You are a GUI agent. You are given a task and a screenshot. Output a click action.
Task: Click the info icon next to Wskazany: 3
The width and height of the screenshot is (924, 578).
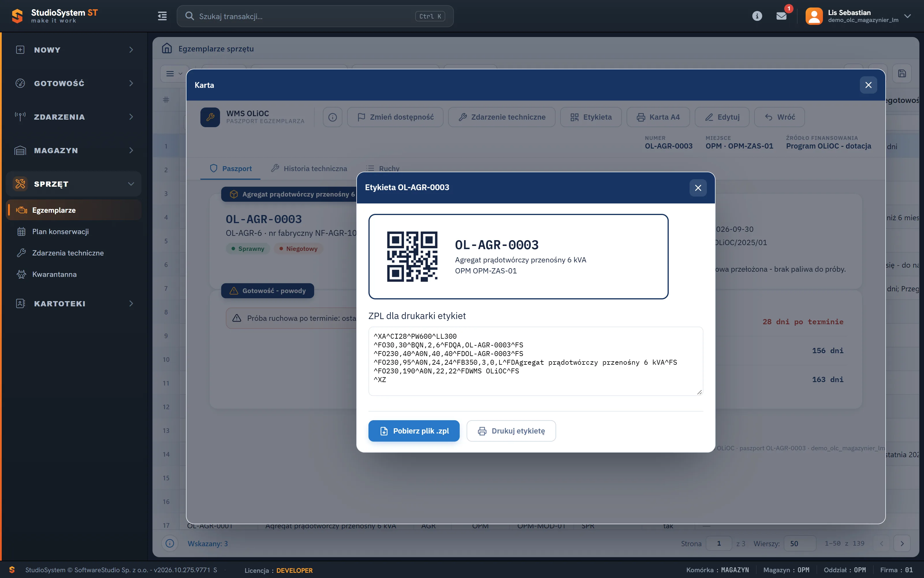pos(170,543)
